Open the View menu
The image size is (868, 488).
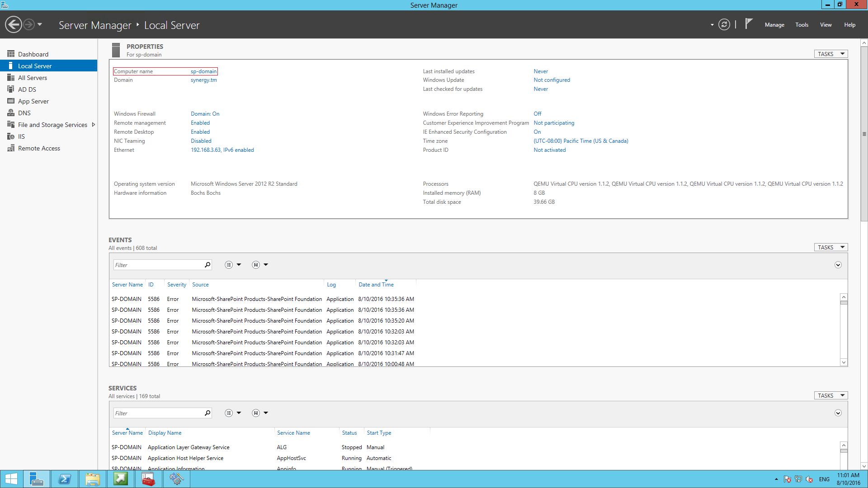pos(826,25)
